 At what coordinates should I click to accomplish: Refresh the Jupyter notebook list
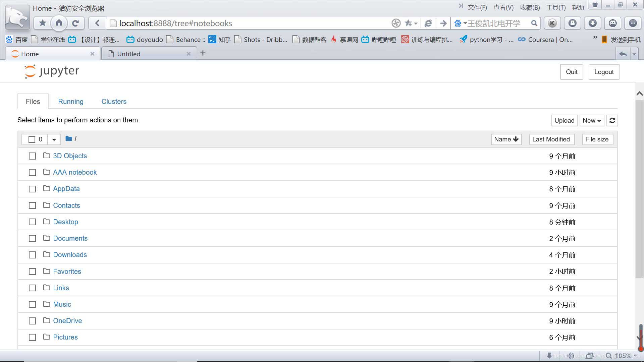pos(612,121)
